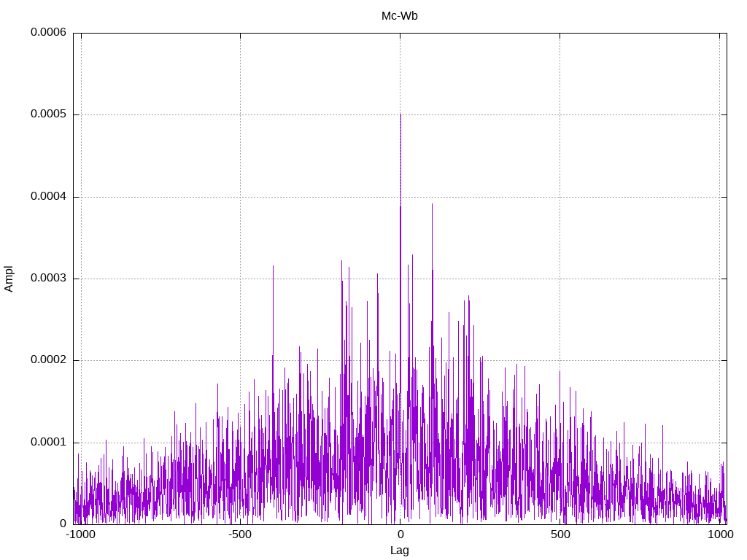Image resolution: width=747 pixels, height=560 pixels.
Task: Click the second-highest peak near lag 100
Action: coord(432,205)
